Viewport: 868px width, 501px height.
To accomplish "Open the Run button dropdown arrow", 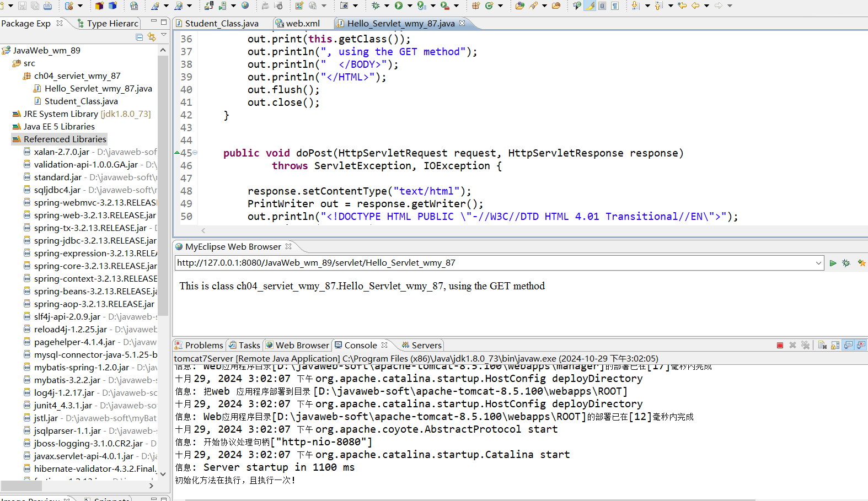I will (x=410, y=6).
